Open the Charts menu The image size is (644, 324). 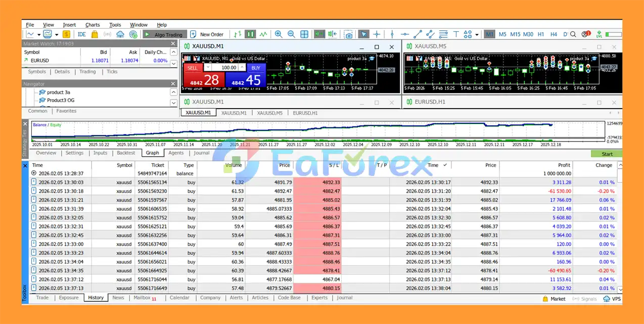pyautogui.click(x=93, y=25)
